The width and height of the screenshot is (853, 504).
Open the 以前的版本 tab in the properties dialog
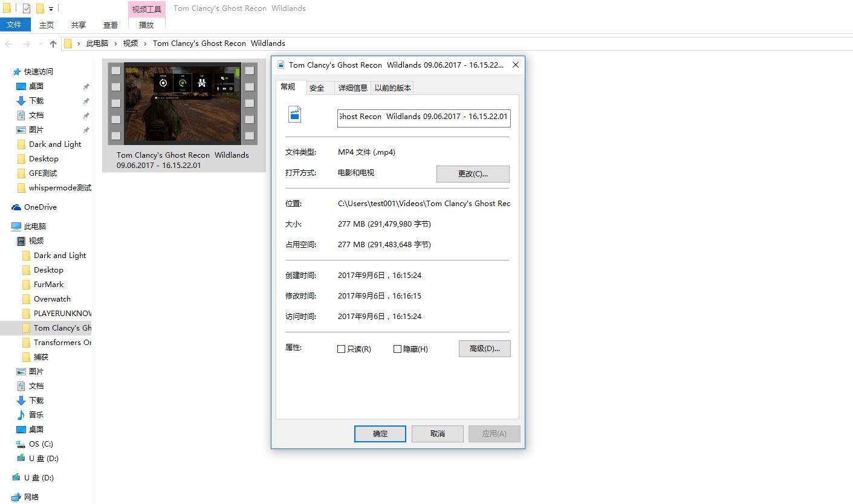(x=393, y=88)
